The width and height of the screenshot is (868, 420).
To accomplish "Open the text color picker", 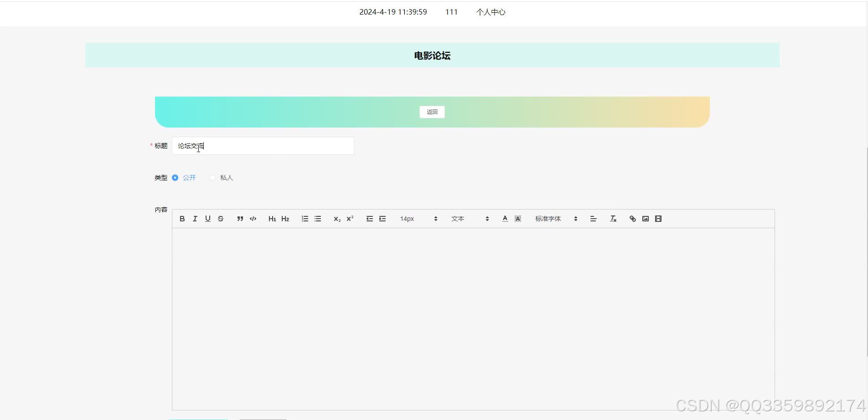I will [505, 219].
